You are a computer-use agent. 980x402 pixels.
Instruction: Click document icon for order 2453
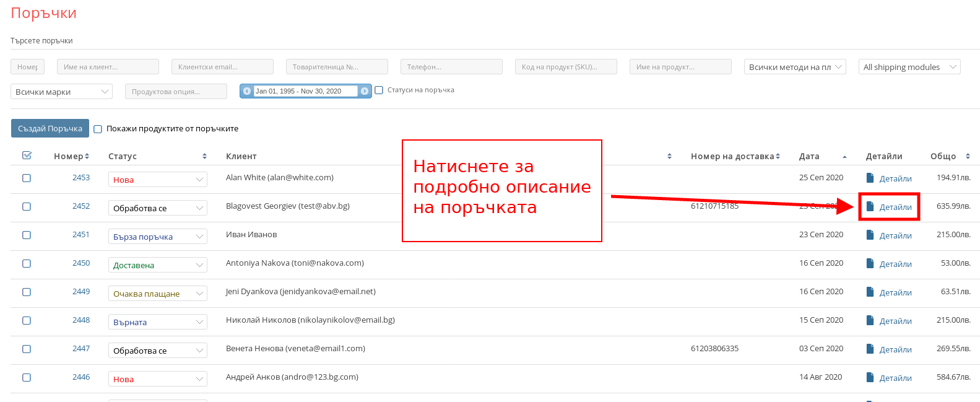(870, 178)
